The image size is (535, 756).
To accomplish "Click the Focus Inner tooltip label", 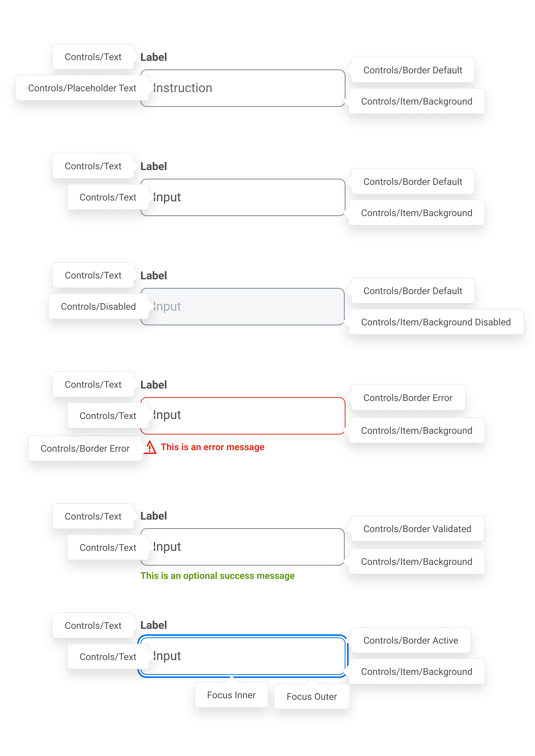I will click(x=231, y=695).
